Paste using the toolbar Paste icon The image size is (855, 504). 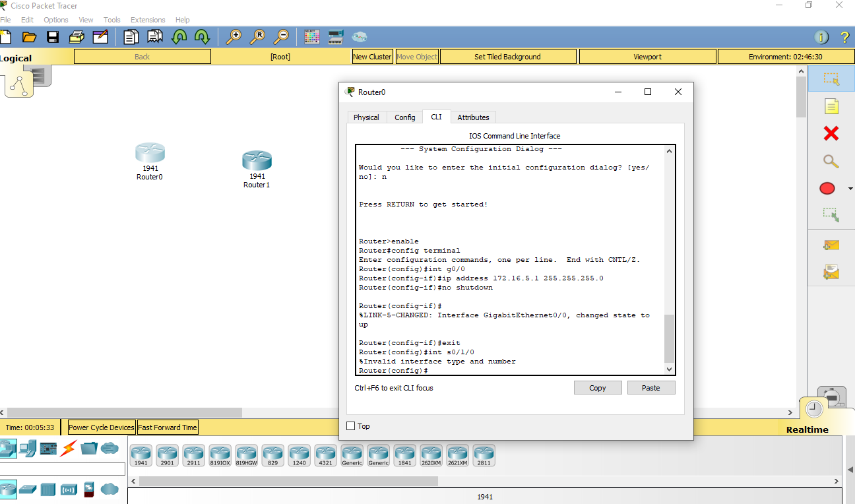click(155, 37)
